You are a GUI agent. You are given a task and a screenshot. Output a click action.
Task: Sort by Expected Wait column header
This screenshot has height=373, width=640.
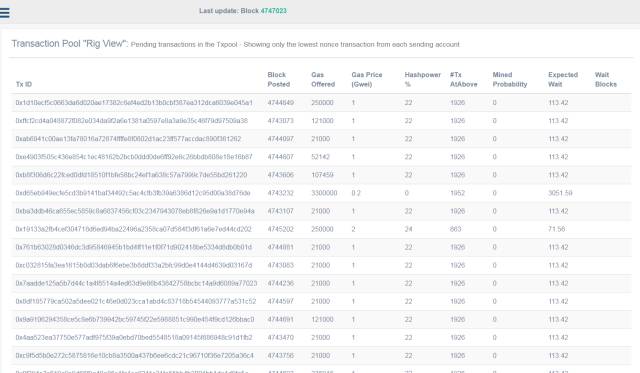pyautogui.click(x=563, y=80)
